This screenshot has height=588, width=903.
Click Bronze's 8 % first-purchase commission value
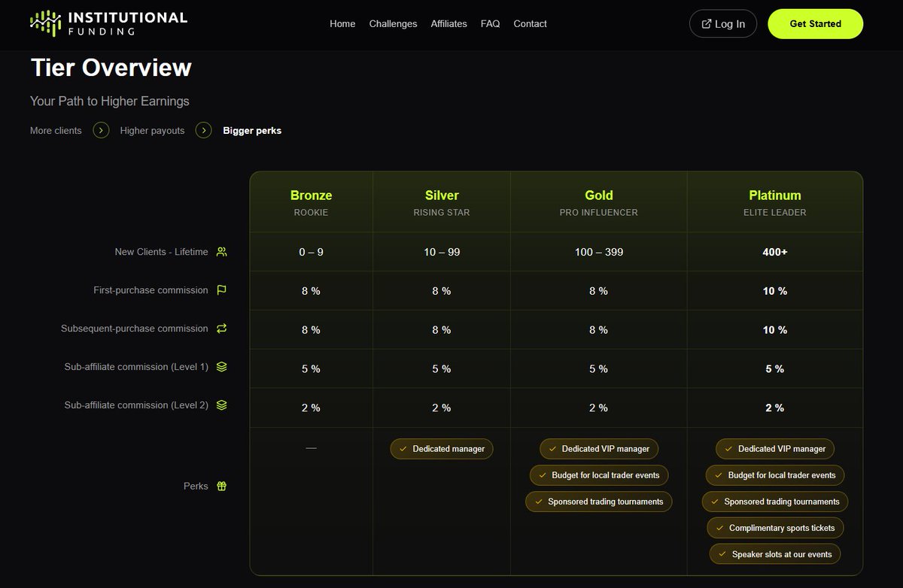pyautogui.click(x=311, y=291)
